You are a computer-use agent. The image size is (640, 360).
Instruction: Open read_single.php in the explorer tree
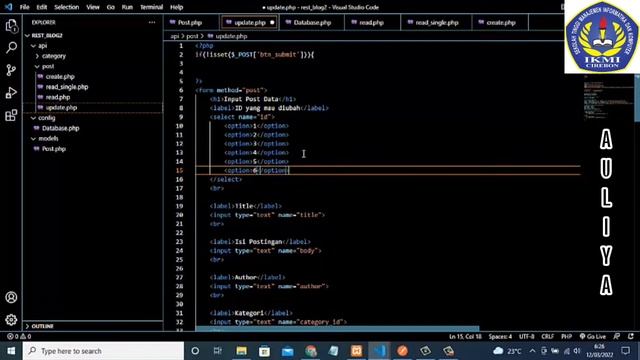pyautogui.click(x=67, y=87)
